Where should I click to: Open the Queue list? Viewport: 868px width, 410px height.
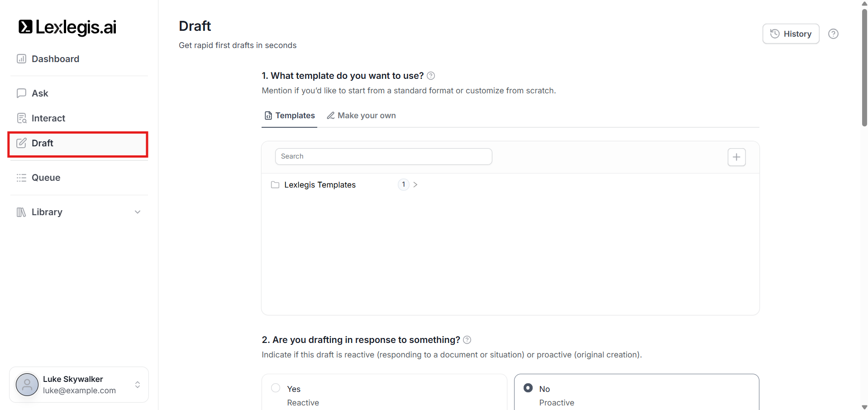(46, 178)
